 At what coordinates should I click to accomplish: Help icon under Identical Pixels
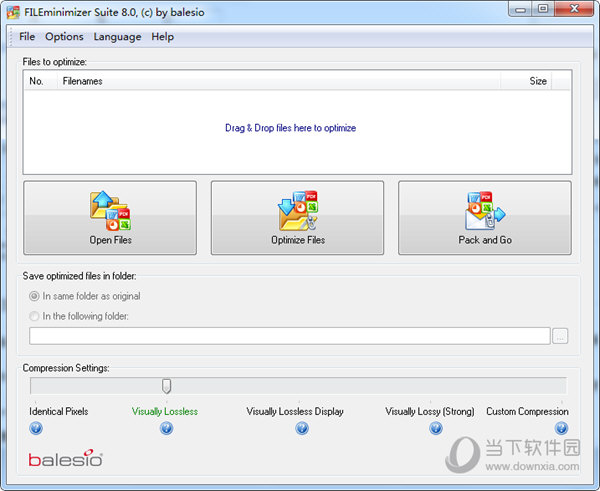pyautogui.click(x=36, y=428)
